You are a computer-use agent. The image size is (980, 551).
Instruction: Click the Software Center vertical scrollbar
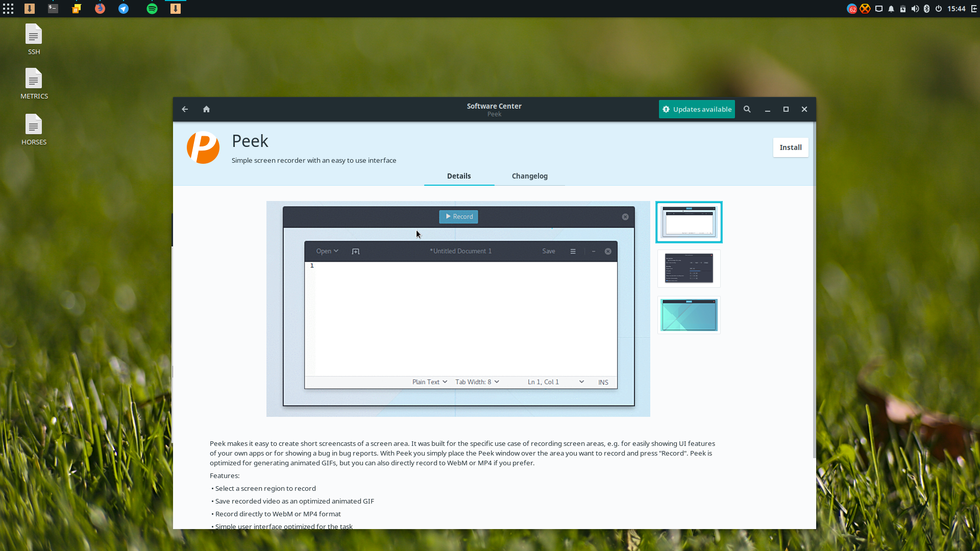(x=814, y=290)
